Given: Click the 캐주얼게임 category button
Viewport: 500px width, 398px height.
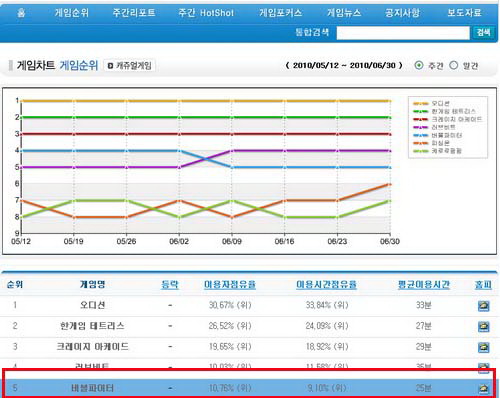Looking at the screenshot, I should click(129, 65).
